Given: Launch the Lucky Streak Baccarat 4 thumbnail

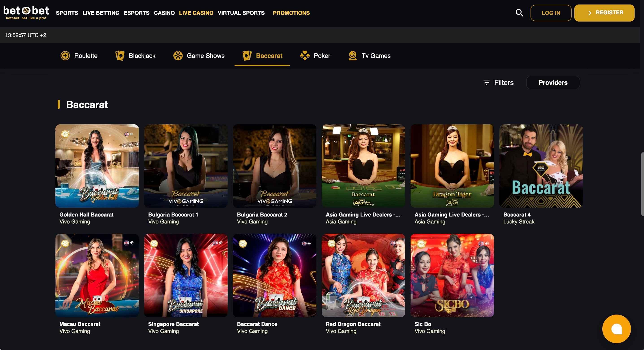Looking at the screenshot, I should [x=541, y=166].
